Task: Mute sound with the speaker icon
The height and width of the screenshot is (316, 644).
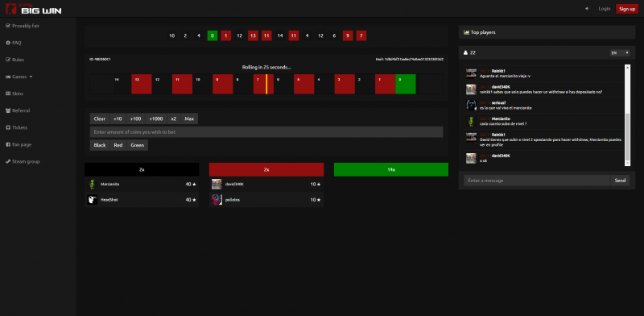Action: 587,9
